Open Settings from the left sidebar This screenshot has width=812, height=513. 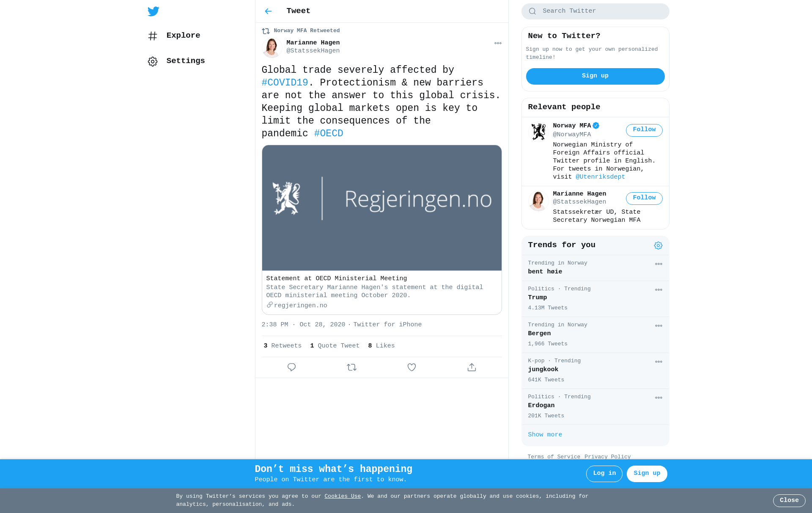pos(176,61)
